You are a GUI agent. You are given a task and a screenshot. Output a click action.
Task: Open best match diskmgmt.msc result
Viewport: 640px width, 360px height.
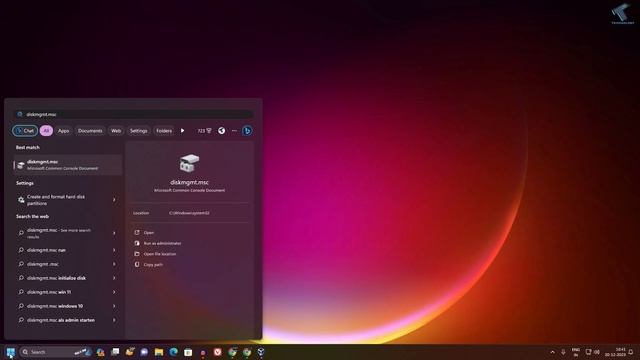coord(68,165)
